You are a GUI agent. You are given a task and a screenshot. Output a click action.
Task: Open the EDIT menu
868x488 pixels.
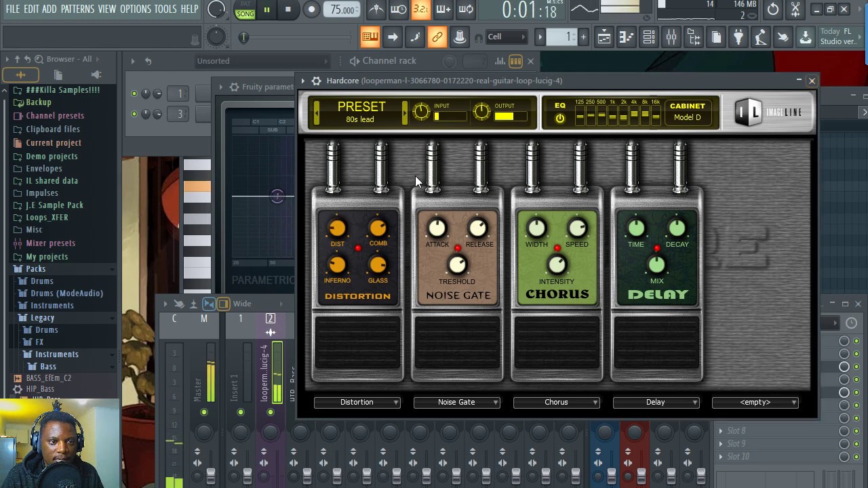click(31, 9)
